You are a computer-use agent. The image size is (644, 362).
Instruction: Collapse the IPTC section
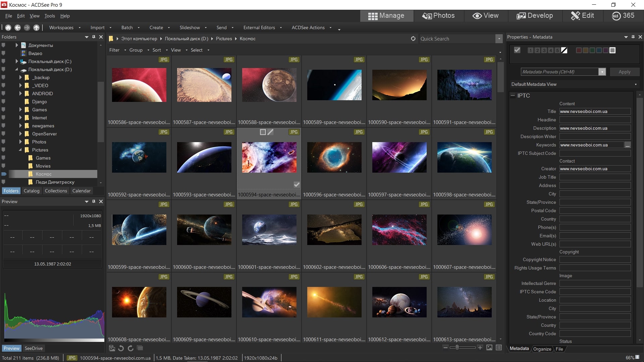coord(513,96)
